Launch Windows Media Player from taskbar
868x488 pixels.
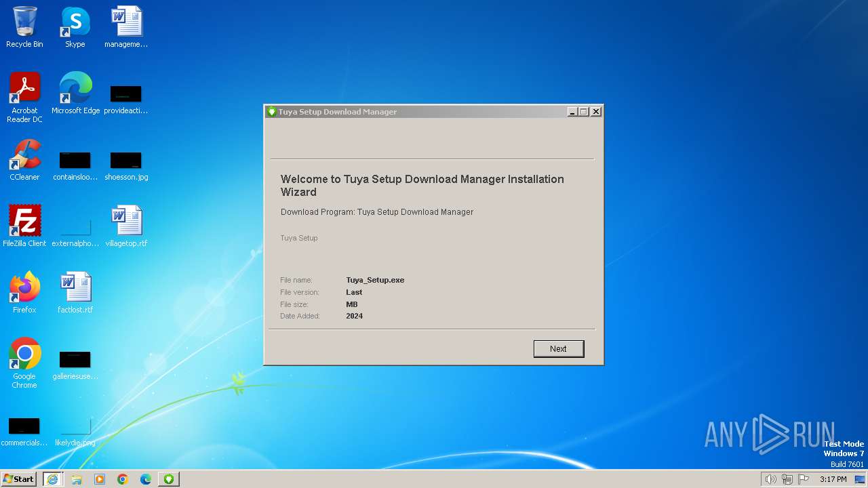coord(100,479)
